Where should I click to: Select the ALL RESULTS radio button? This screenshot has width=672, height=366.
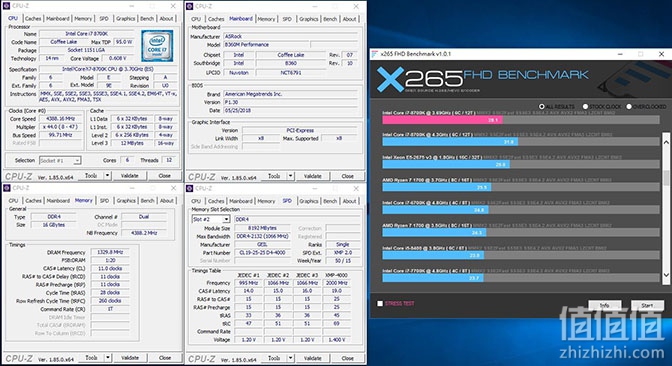coord(542,106)
